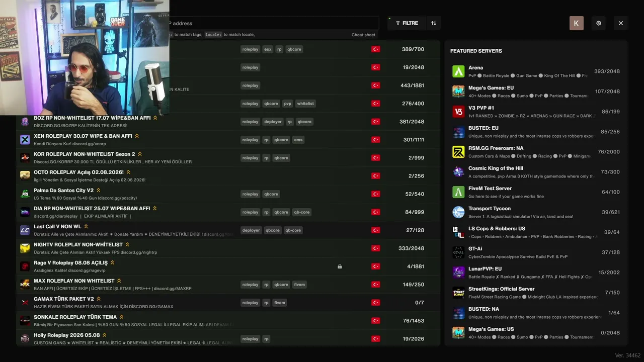Open the FILTRE filter dropdown

pyautogui.click(x=407, y=23)
